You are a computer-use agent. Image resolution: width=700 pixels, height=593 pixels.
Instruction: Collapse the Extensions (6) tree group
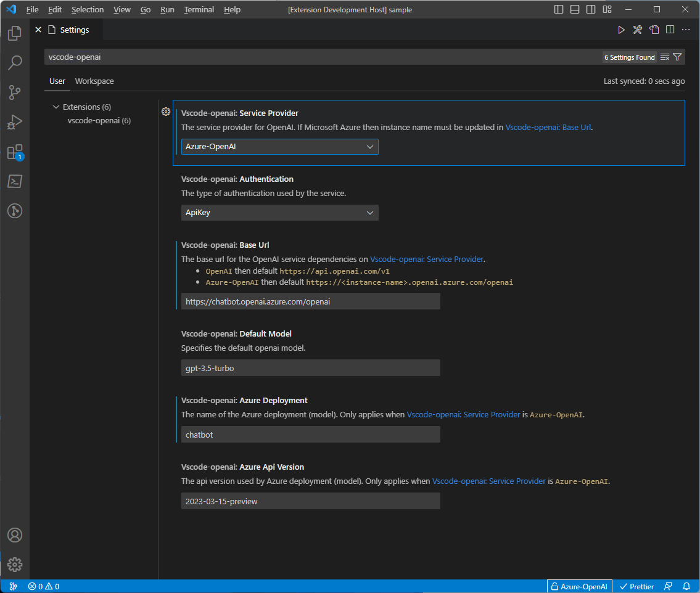point(56,107)
